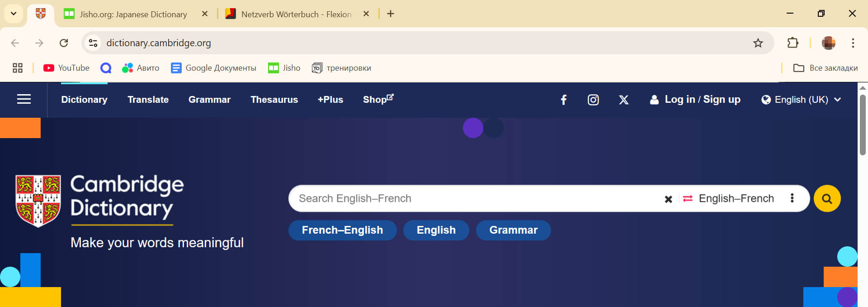The image size is (868, 307).
Task: View site information icon in address bar
Action: click(93, 43)
